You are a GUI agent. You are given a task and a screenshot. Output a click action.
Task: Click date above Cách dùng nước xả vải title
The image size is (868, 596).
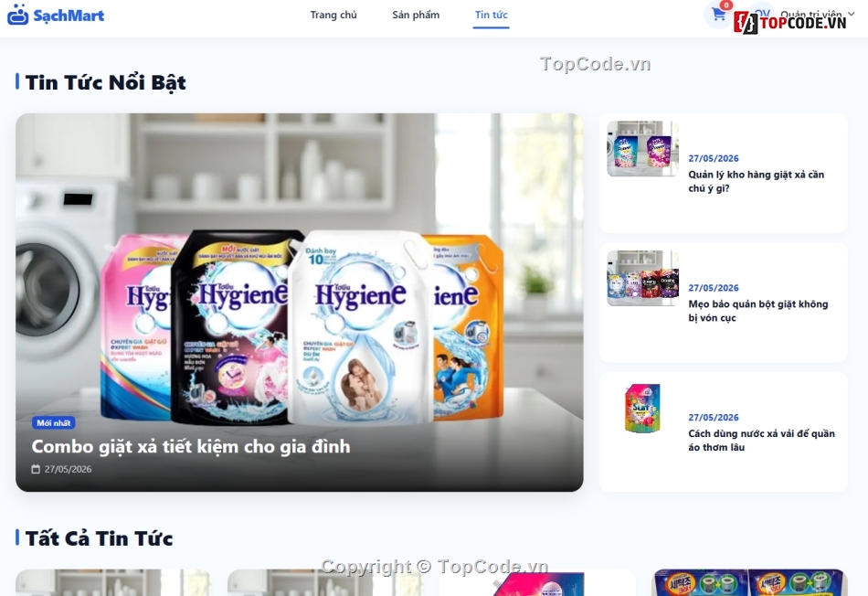(x=714, y=418)
